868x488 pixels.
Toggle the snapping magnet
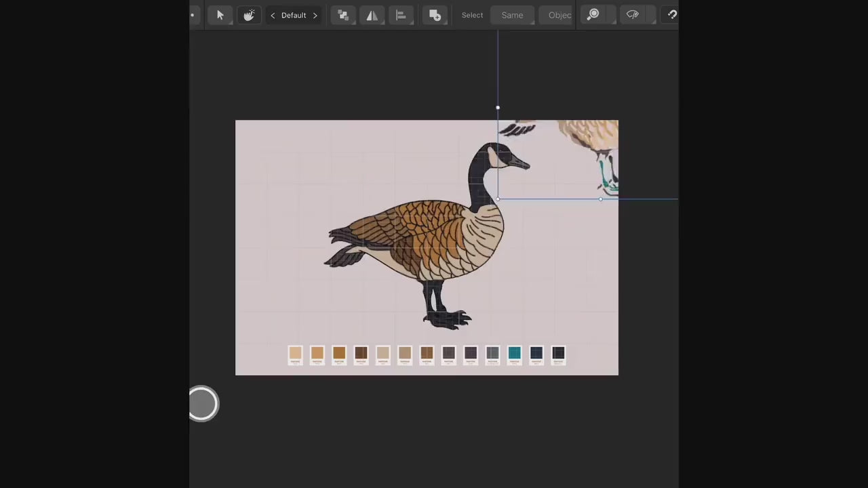[x=671, y=15]
